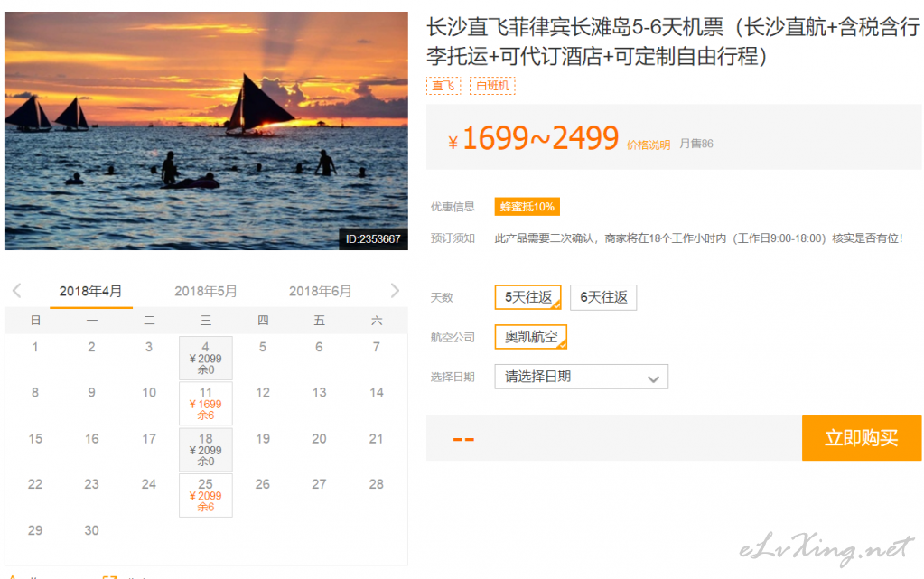Click calendar date 23
Image resolution: width=924 pixels, height=579 pixels.
[92, 484]
